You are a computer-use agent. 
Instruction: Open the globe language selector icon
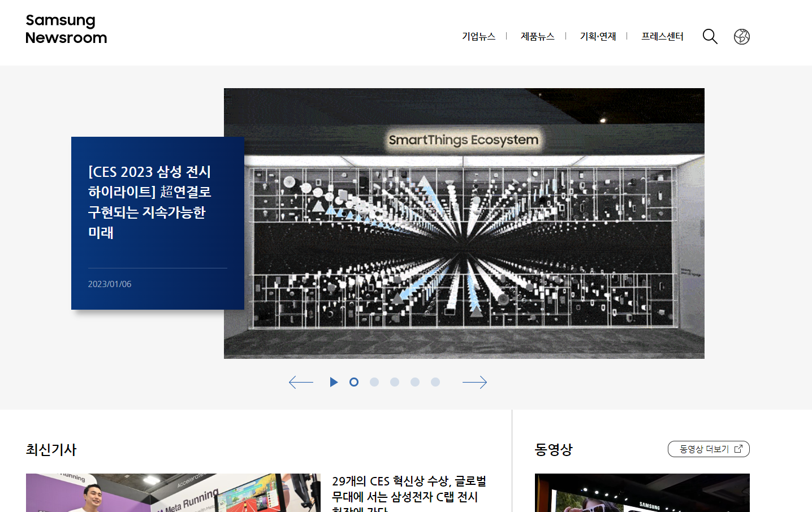point(742,37)
